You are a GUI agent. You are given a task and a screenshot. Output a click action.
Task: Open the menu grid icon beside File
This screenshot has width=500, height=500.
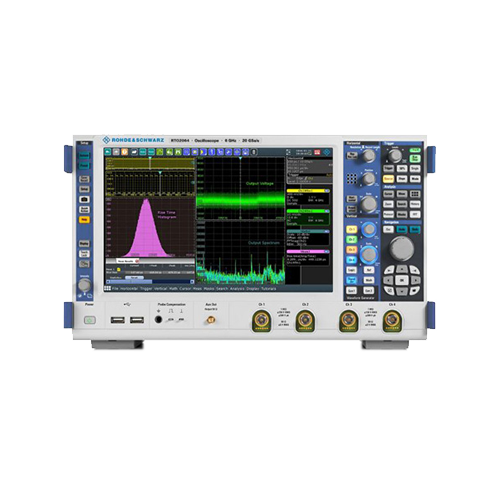107,288
